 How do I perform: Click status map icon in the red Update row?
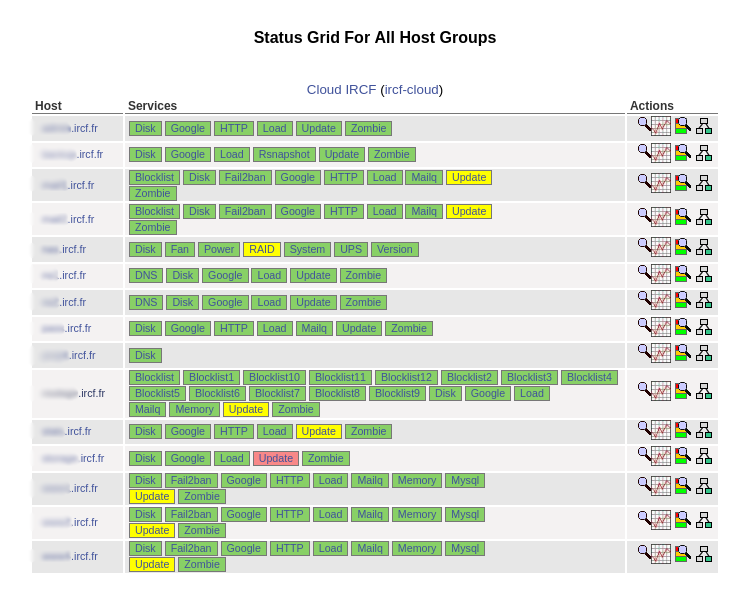(x=704, y=456)
